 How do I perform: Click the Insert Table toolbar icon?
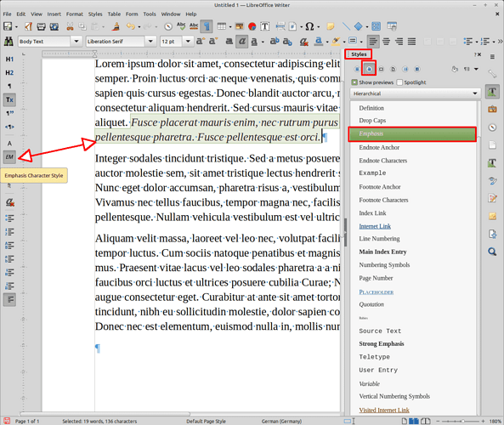222,26
